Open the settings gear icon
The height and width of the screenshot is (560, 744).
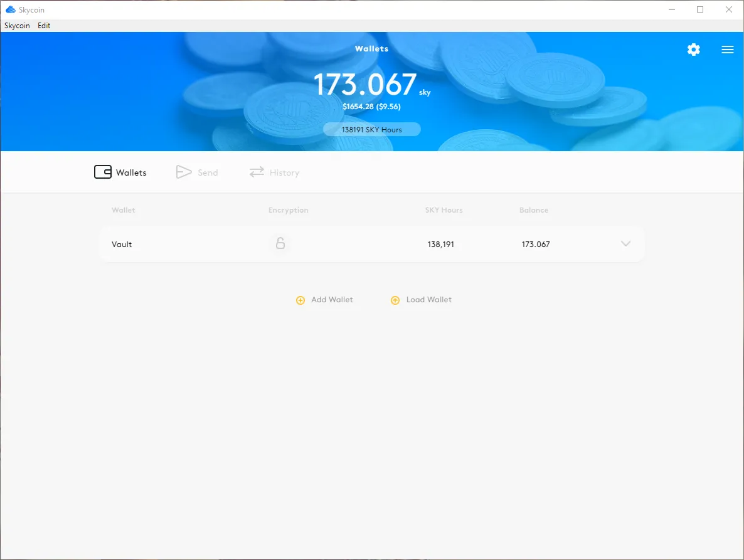pyautogui.click(x=693, y=50)
